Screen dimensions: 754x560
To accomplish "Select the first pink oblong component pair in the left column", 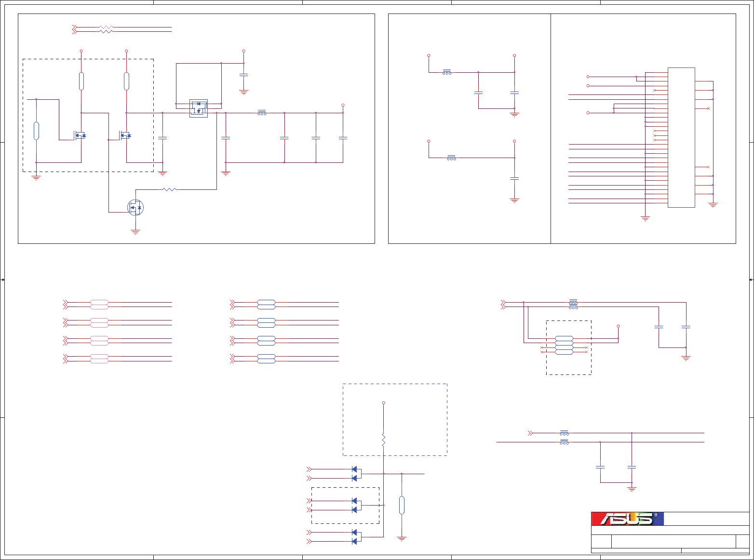I will click(99, 304).
